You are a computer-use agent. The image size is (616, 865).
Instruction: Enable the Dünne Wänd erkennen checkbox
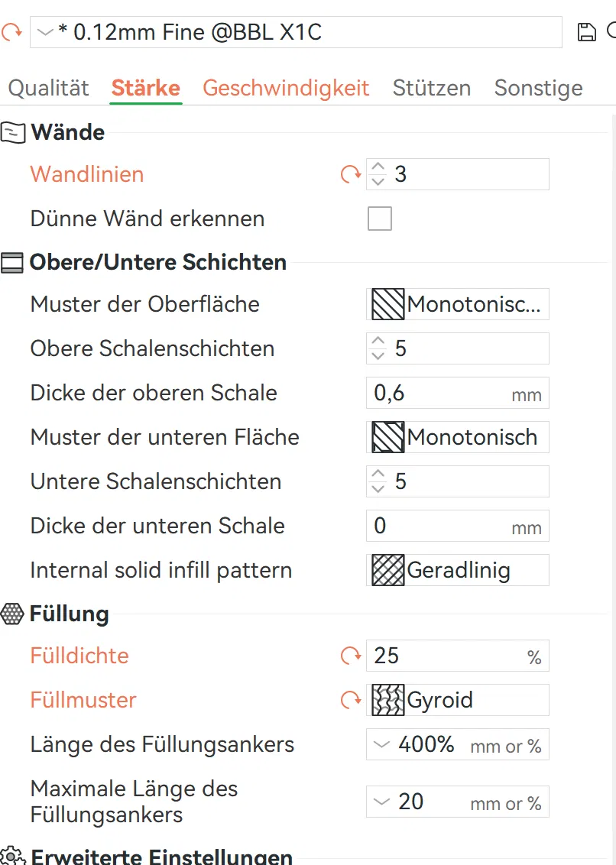(x=380, y=219)
